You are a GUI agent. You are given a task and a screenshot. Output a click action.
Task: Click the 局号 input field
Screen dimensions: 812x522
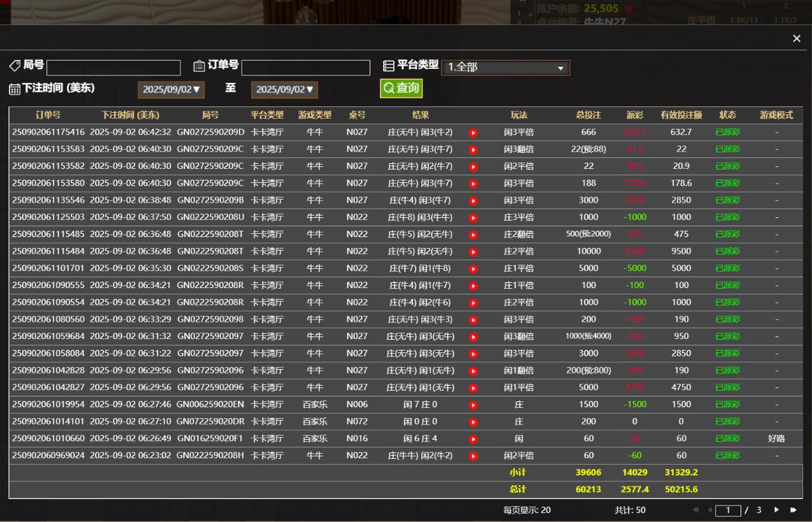113,68
